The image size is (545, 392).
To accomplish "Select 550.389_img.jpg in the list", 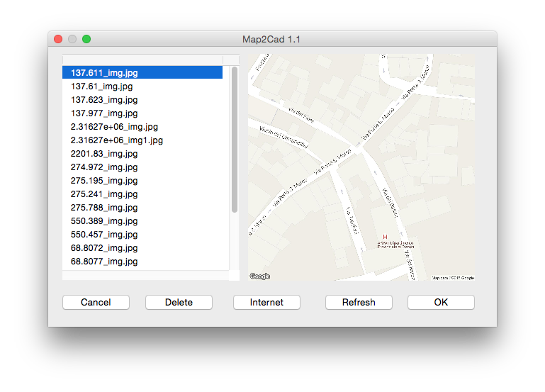I will click(142, 221).
